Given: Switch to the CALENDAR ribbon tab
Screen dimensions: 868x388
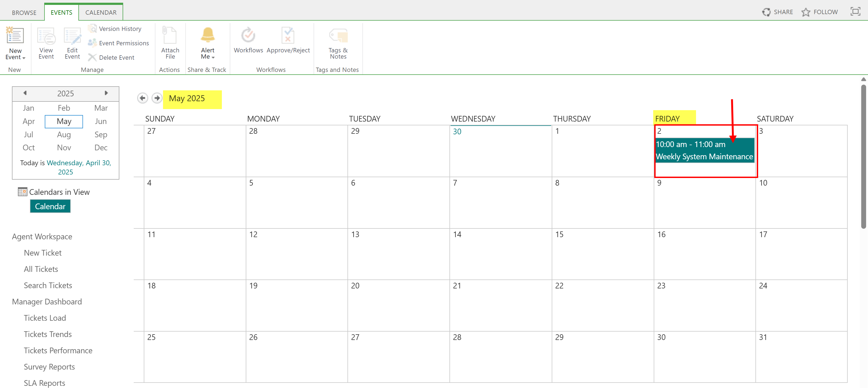Looking at the screenshot, I should [x=101, y=12].
